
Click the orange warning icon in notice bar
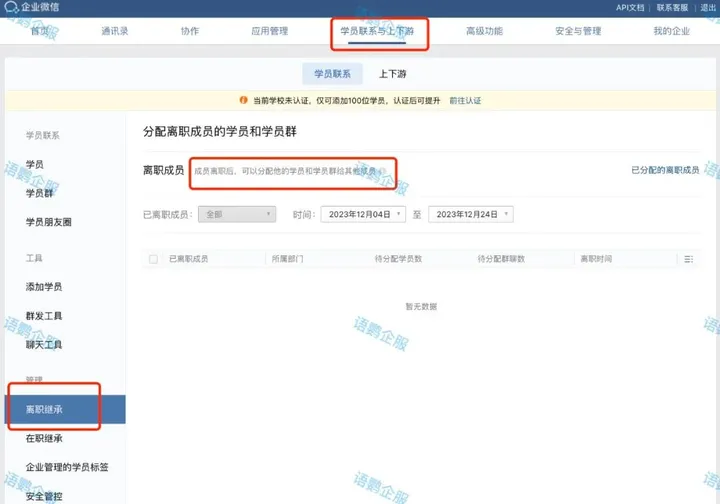click(x=243, y=101)
